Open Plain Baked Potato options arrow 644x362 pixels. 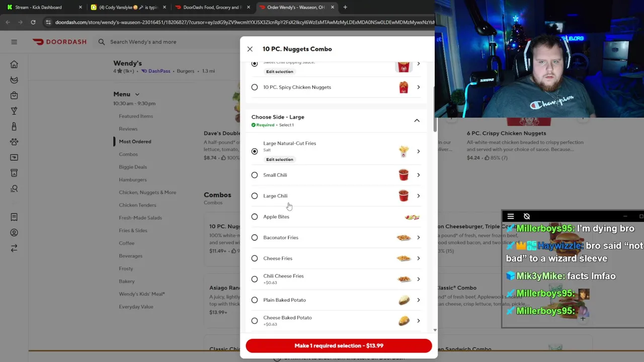point(418,300)
